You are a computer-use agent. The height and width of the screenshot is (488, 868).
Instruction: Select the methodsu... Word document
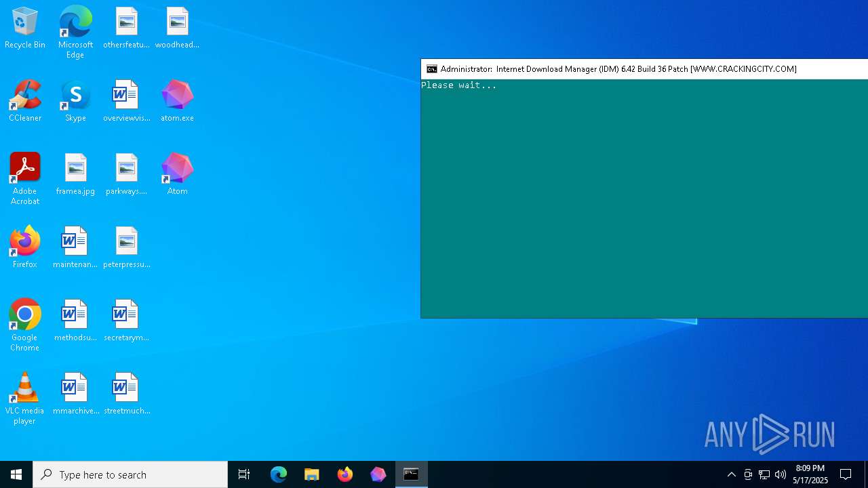(75, 321)
